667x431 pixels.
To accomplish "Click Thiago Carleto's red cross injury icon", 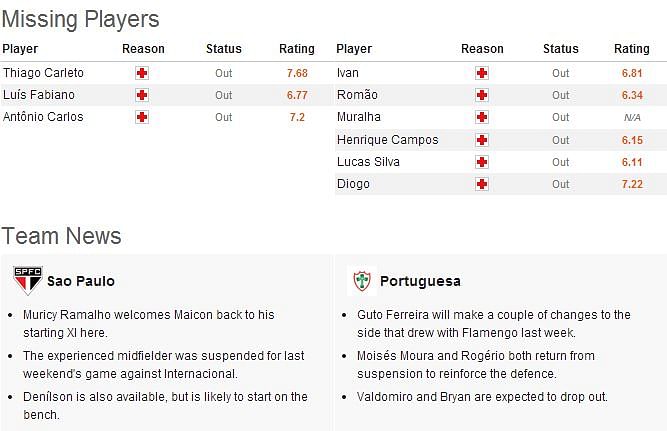I will 142,73.
